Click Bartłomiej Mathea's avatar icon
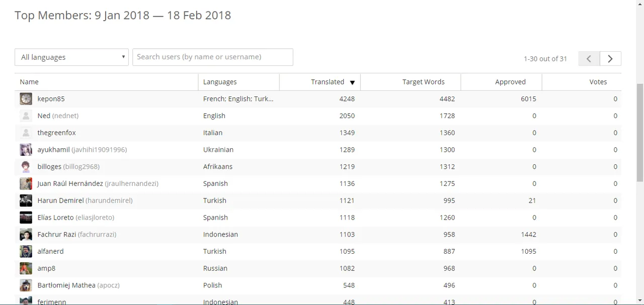 [x=26, y=285]
